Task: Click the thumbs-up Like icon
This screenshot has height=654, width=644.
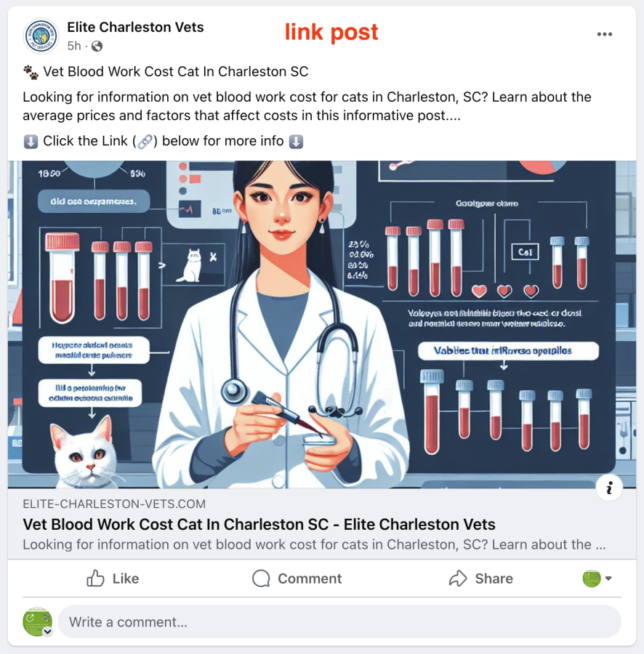Action: tap(95, 578)
